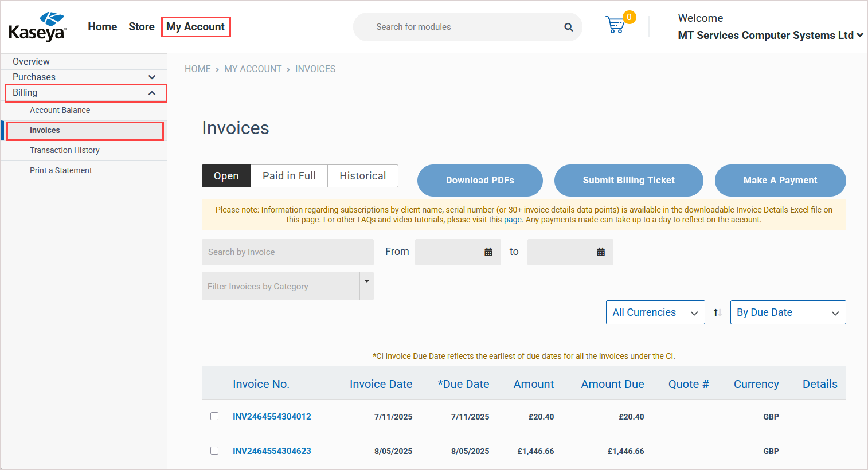Expand the Purchases sidebar section

coord(151,77)
